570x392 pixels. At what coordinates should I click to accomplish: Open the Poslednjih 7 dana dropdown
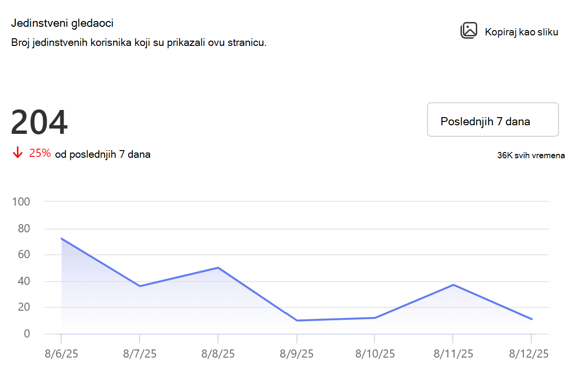click(493, 120)
